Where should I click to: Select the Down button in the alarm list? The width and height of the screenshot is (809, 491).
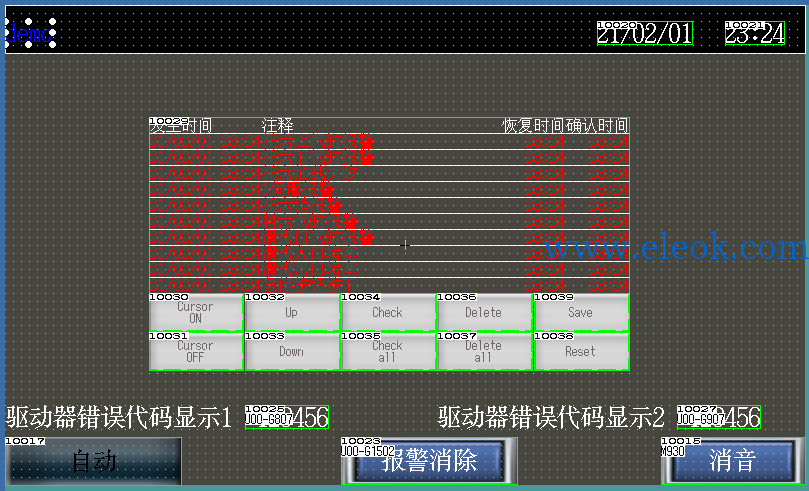coord(292,352)
